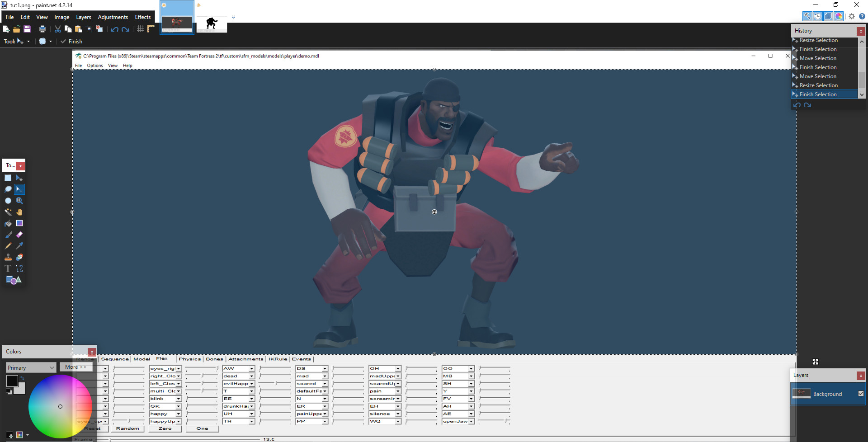Open the openJaw flex dropdown
The width and height of the screenshot is (868, 442).
[471, 421]
